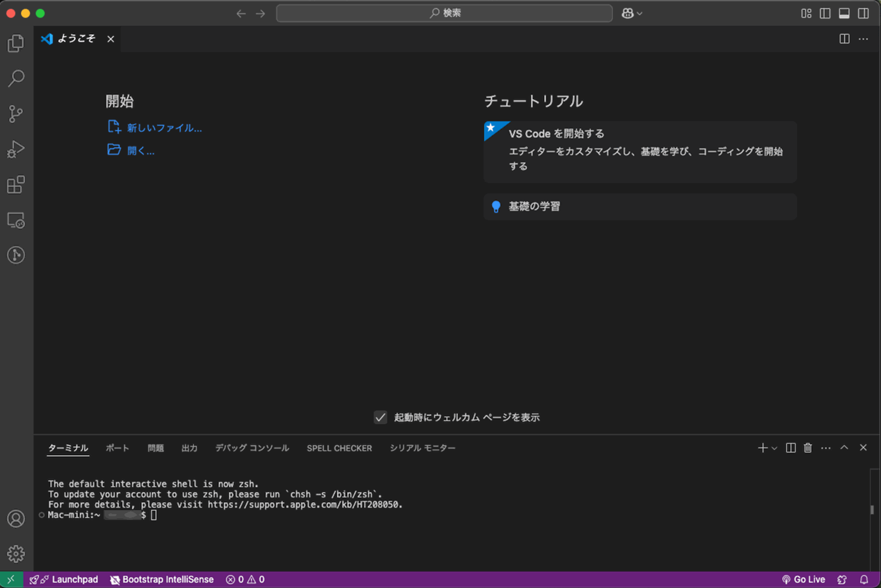
Task: Click the remote window indicator in status bar
Action: 11,579
